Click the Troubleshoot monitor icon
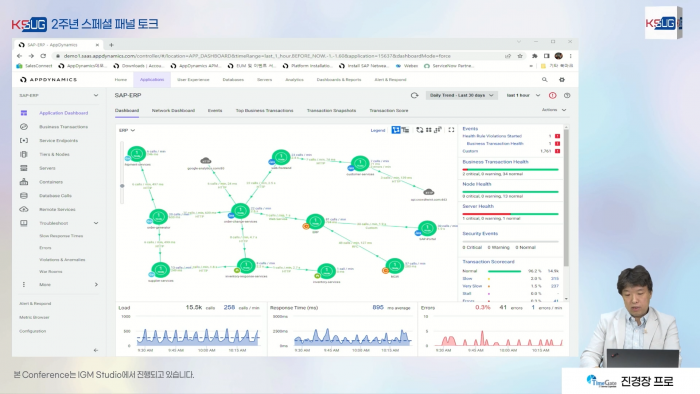Screen dimensions: 700x394 24,223
